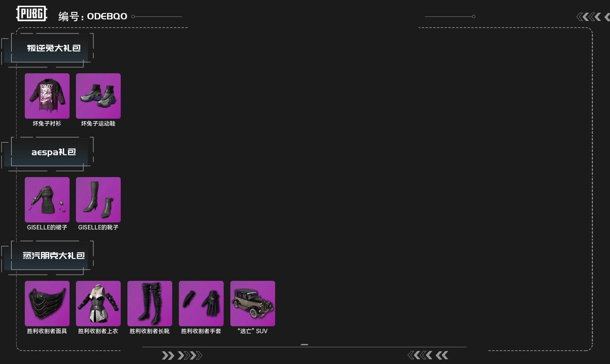
Task: Select the 胜利收割者面具 mask item
Action: click(47, 303)
